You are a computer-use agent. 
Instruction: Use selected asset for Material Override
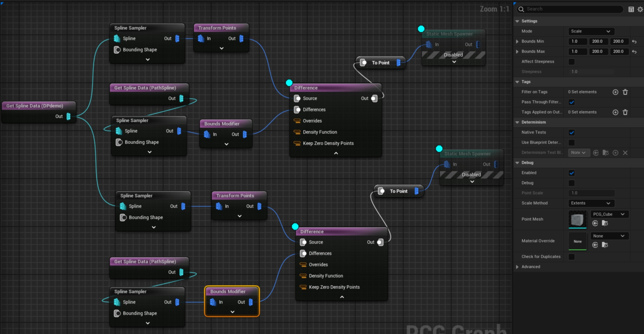(x=595, y=245)
